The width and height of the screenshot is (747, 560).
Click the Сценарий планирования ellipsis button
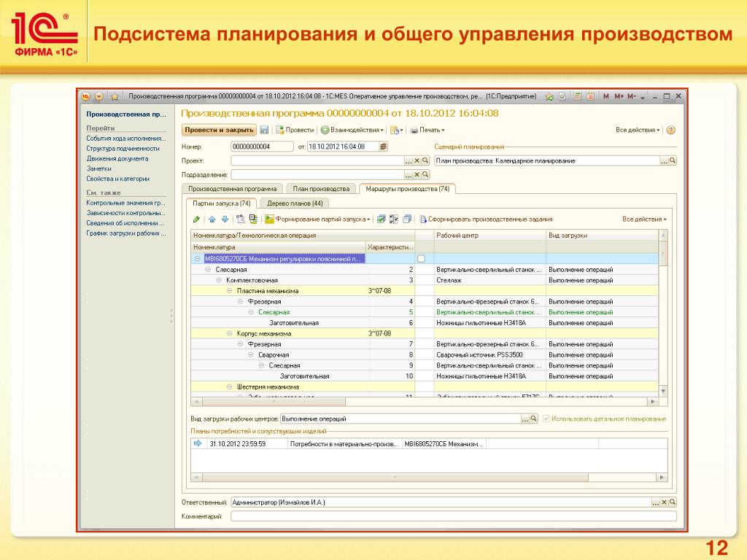click(664, 161)
